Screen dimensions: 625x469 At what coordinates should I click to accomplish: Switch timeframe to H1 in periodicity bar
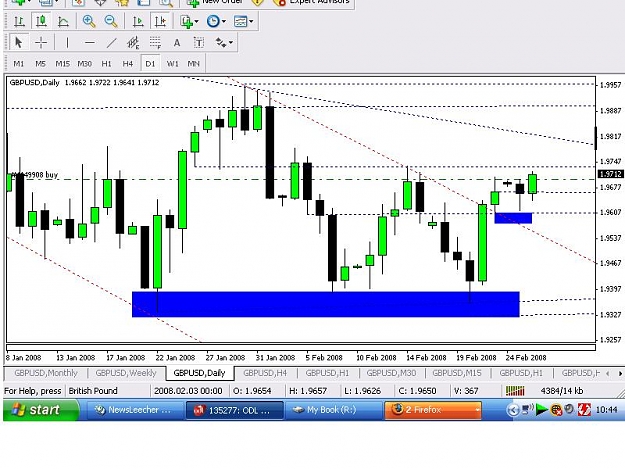106,63
